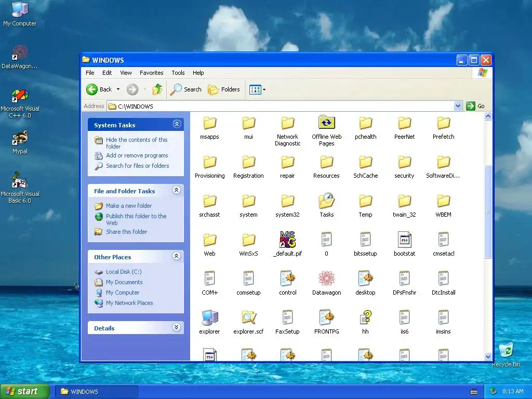532x399 pixels.
Task: Open the Views dropdown button
Action: coord(258,89)
